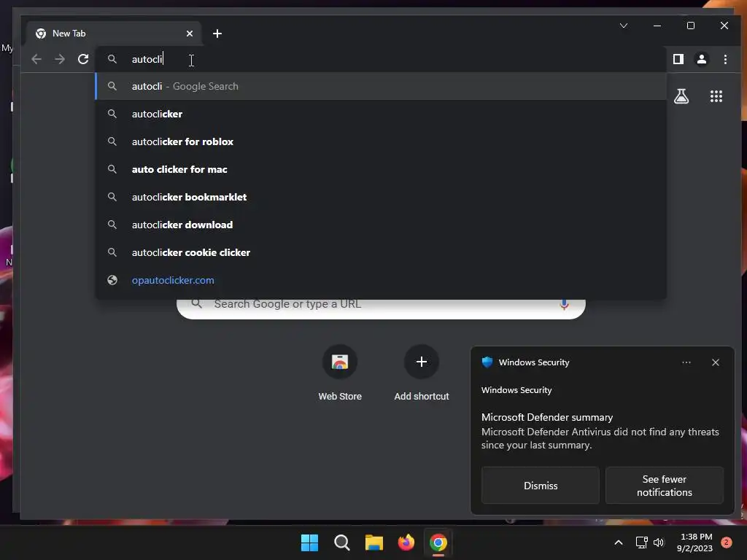Open the Google apps grid icon
The width and height of the screenshot is (747, 560).
[716, 96]
